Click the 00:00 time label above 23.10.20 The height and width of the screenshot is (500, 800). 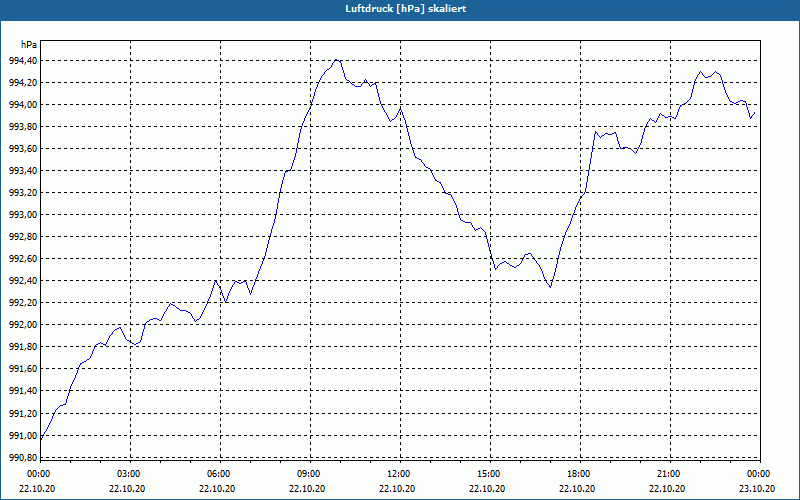(x=759, y=474)
